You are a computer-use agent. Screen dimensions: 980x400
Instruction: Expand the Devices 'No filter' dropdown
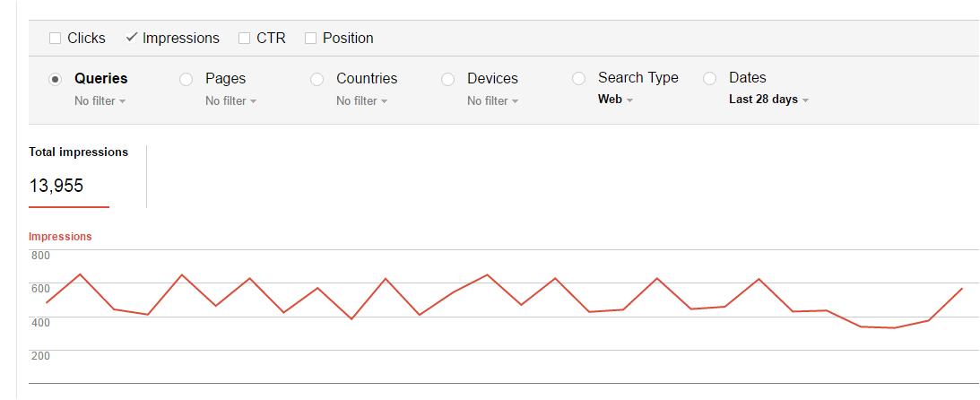492,101
